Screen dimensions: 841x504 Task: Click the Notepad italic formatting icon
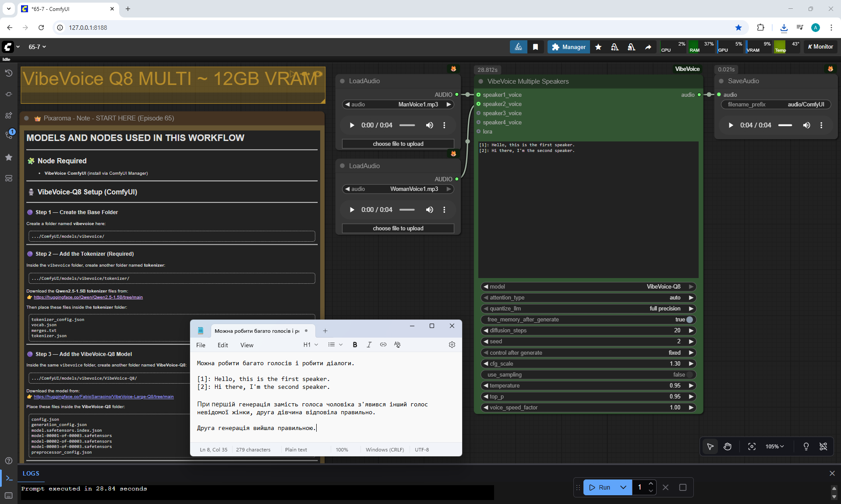point(369,345)
